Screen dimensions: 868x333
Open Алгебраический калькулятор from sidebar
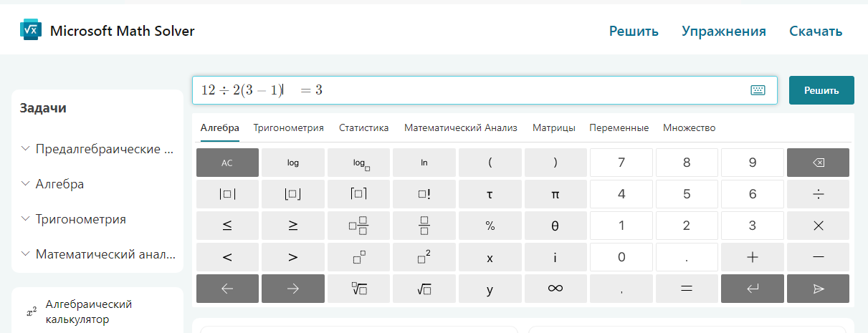coord(89,312)
